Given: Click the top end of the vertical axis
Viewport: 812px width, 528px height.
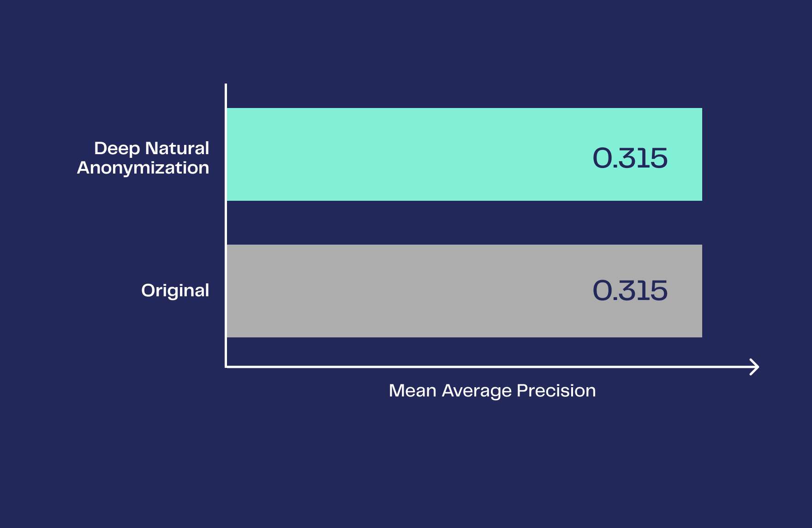Looking at the screenshot, I should pos(226,85).
